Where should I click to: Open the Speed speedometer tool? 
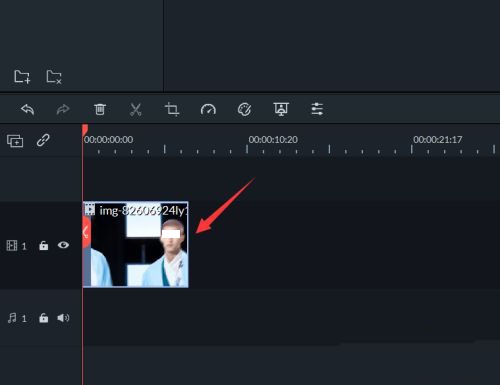pos(208,109)
